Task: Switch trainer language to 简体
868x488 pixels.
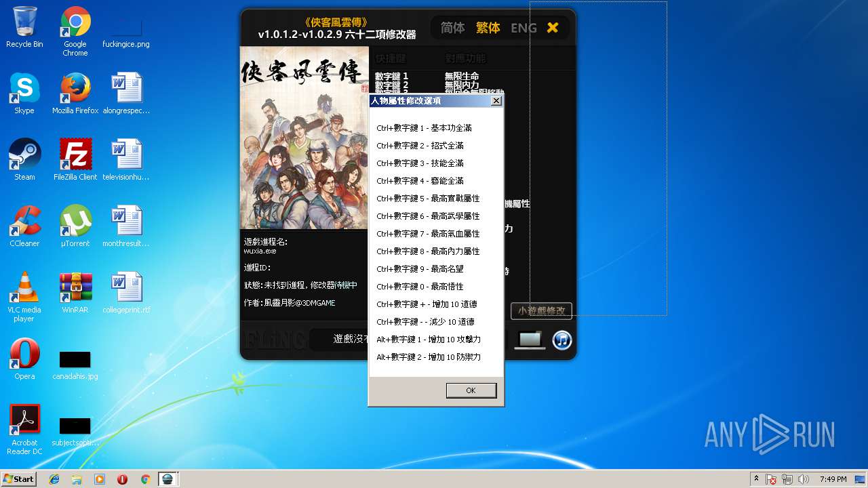Action: [x=452, y=28]
